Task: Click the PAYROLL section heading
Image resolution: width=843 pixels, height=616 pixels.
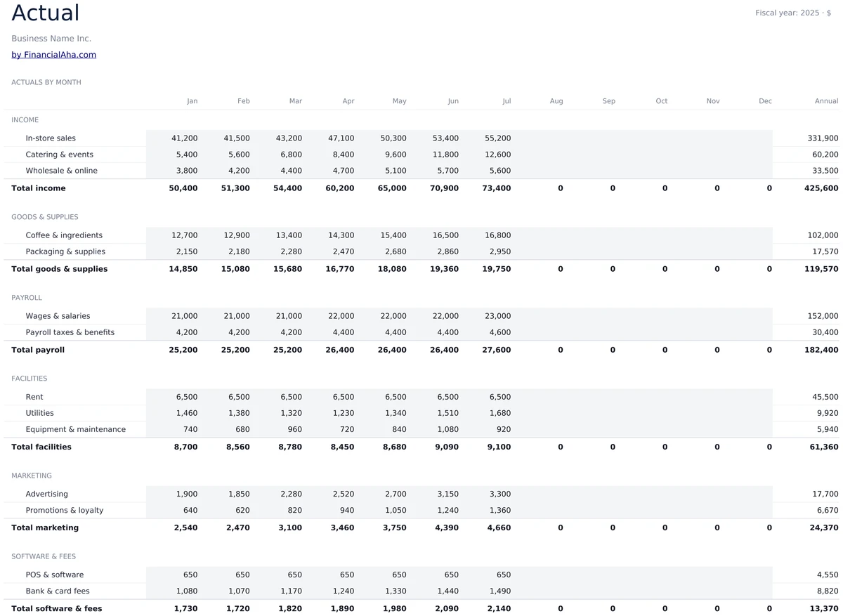Action: pos(27,298)
